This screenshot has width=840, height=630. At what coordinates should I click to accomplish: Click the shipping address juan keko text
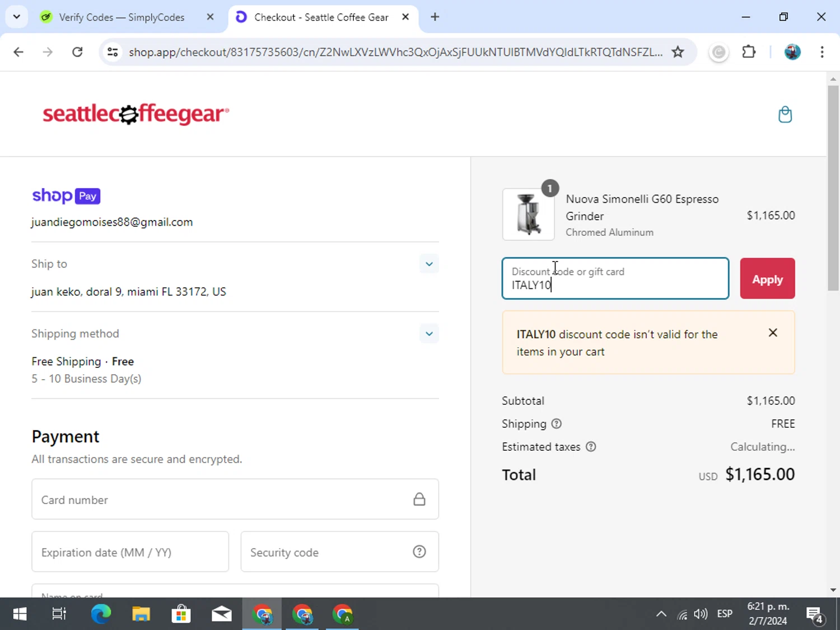[129, 292]
